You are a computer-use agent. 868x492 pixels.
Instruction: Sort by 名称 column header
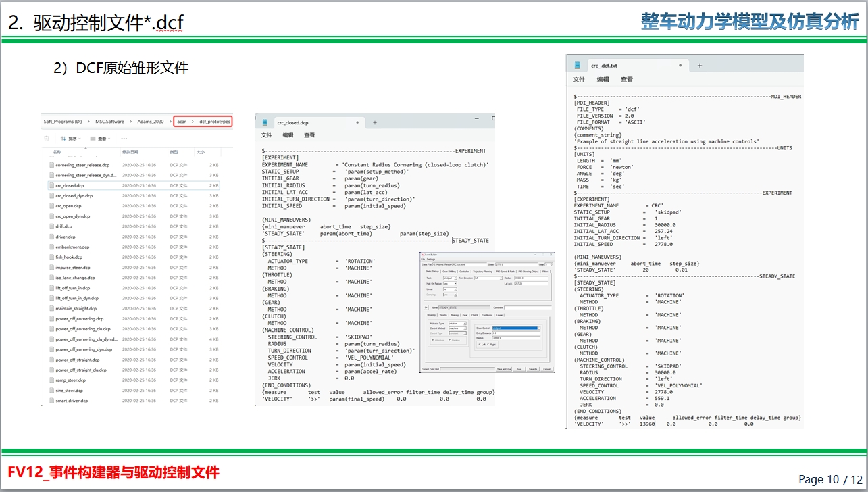click(x=57, y=152)
